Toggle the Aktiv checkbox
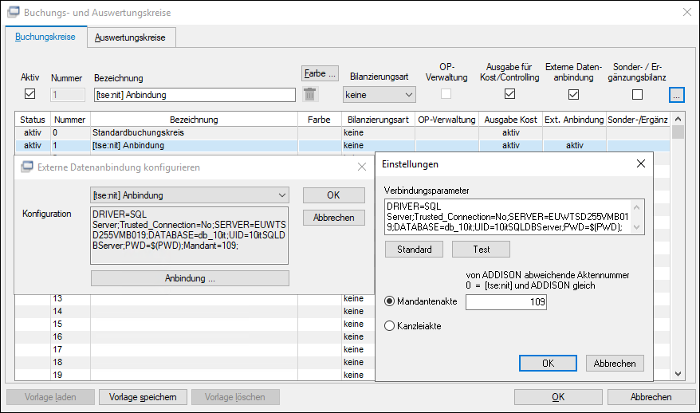 [30, 94]
